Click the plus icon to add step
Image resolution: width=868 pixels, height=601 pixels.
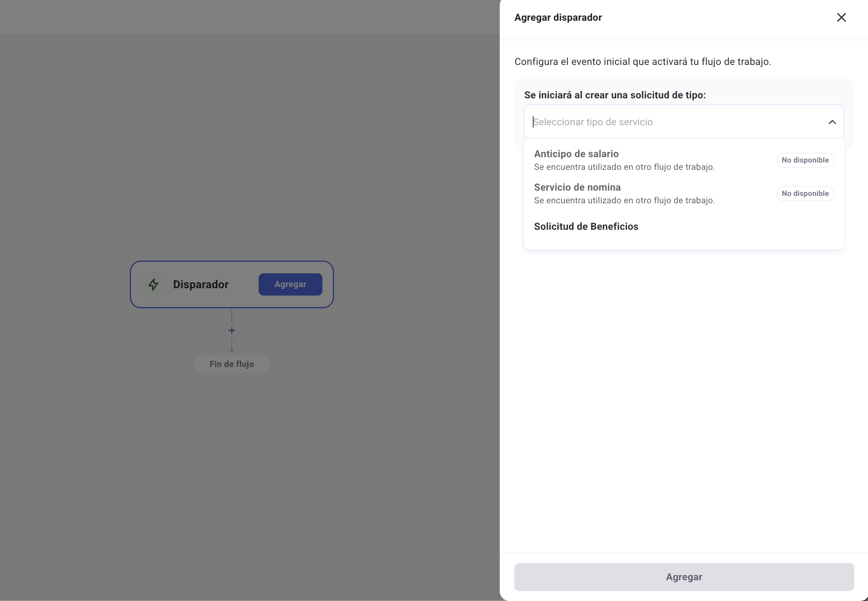point(232,330)
